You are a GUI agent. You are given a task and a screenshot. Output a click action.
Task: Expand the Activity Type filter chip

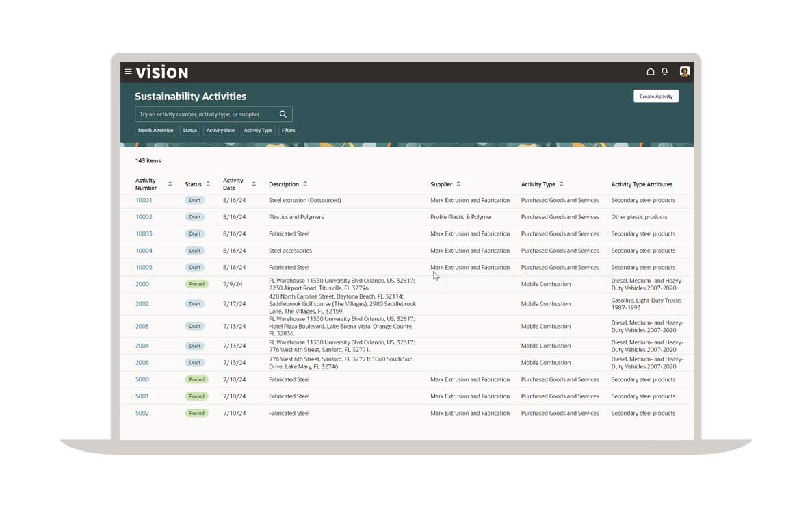pos(258,131)
